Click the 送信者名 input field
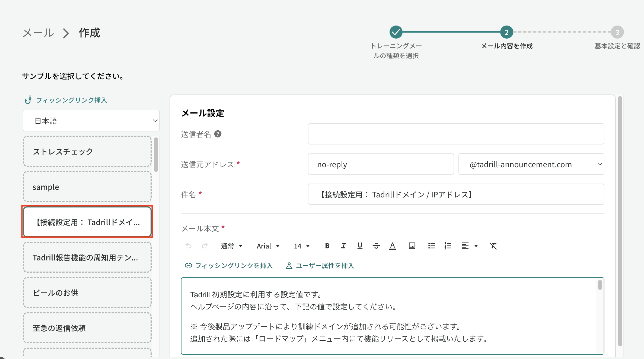 coord(456,134)
